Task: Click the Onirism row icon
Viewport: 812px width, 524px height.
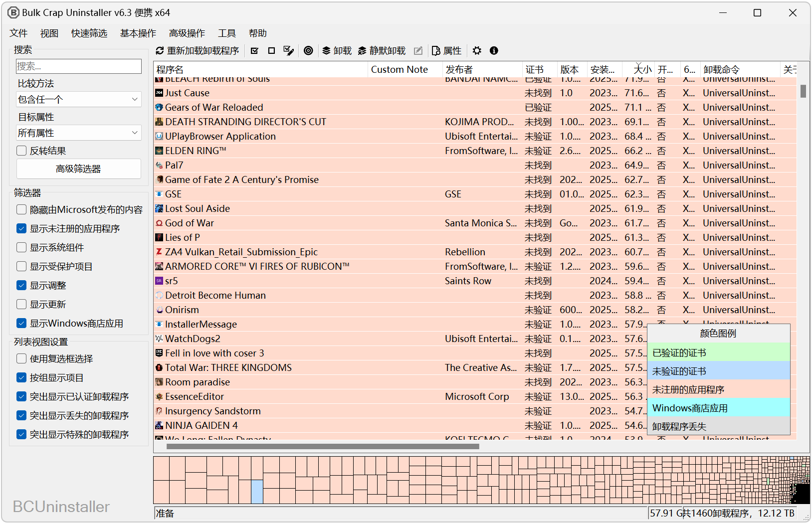Action: tap(159, 310)
